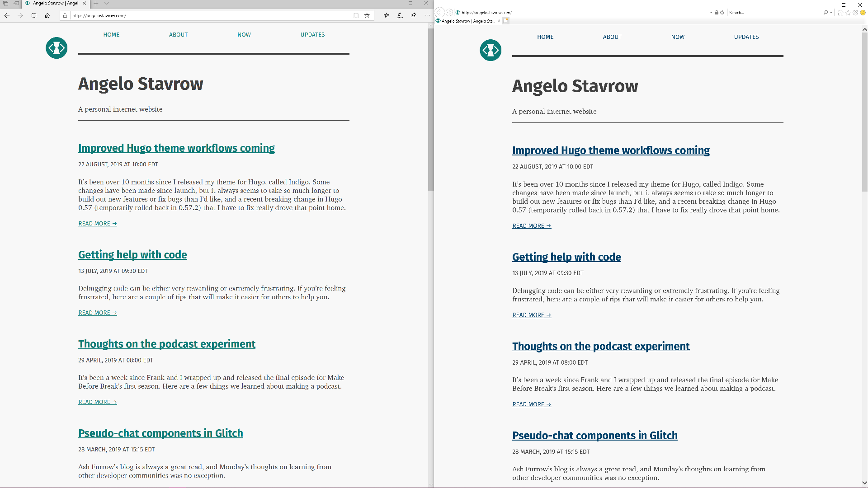Click the Angelo Stavrow site logo icon
This screenshot has width=868, height=488.
57,48
